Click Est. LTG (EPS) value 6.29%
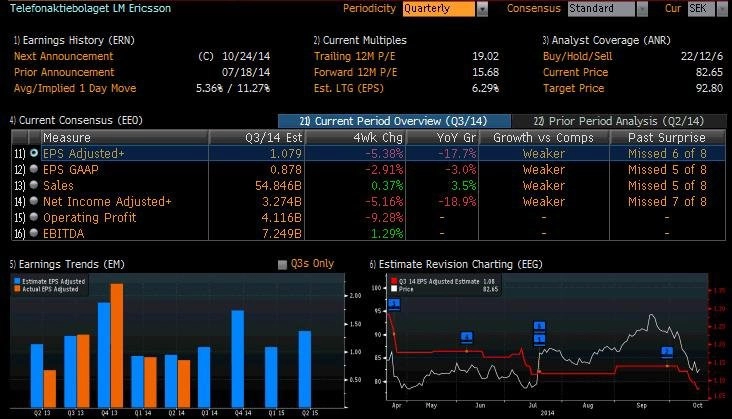 pyautogui.click(x=485, y=88)
